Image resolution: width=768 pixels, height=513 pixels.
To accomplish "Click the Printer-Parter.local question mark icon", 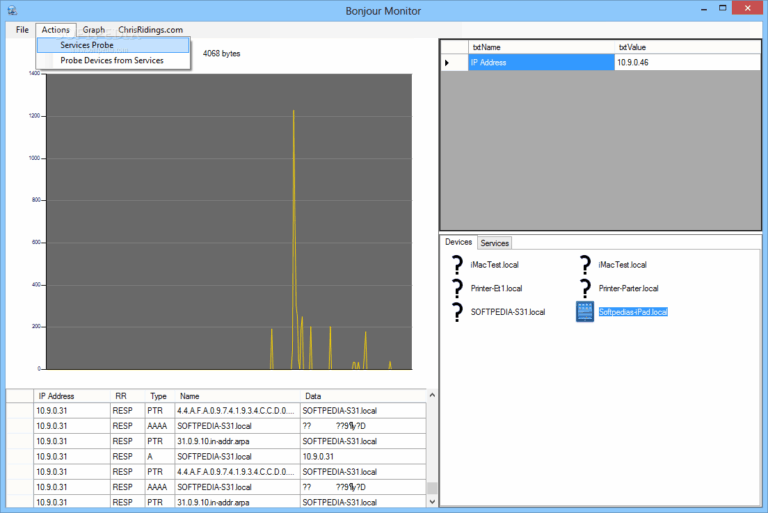I will coord(585,288).
